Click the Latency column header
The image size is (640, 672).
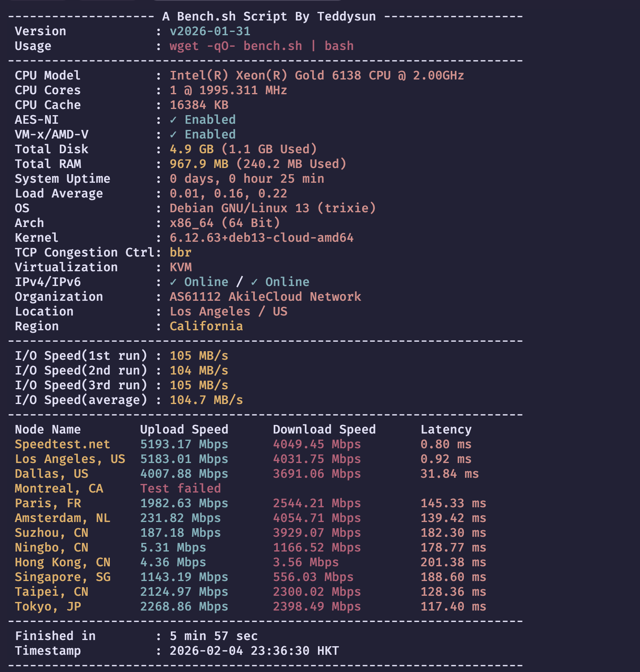click(x=446, y=429)
